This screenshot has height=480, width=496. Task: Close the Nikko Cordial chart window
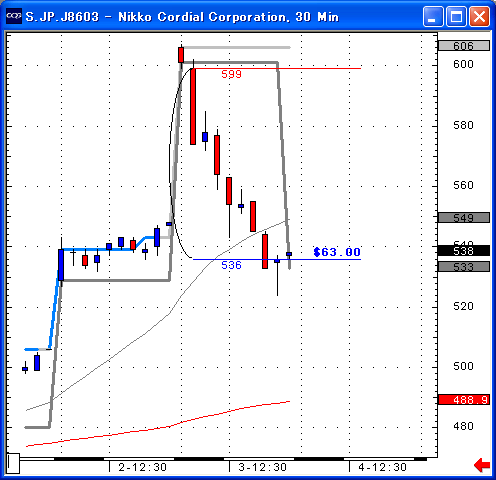point(479,16)
